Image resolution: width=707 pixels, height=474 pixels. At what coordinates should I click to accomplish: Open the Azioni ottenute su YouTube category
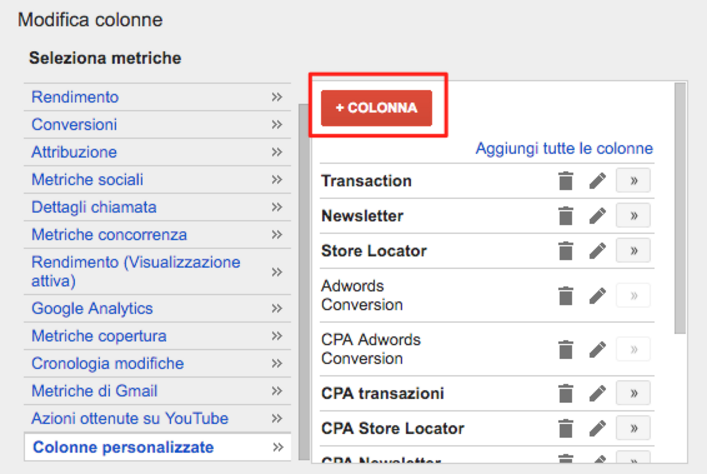tap(157, 419)
